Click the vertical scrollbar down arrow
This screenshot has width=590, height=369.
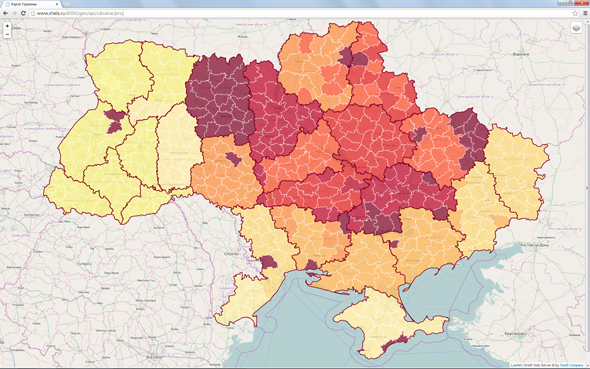588,365
